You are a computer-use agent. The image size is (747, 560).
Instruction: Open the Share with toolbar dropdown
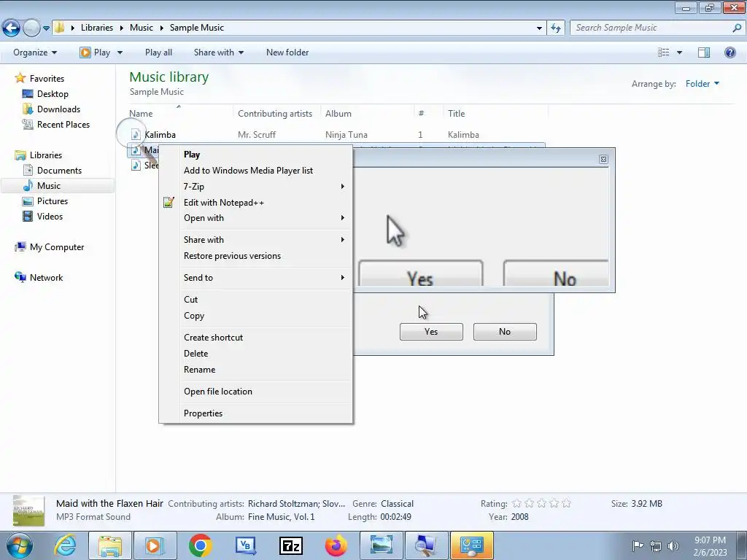219,52
